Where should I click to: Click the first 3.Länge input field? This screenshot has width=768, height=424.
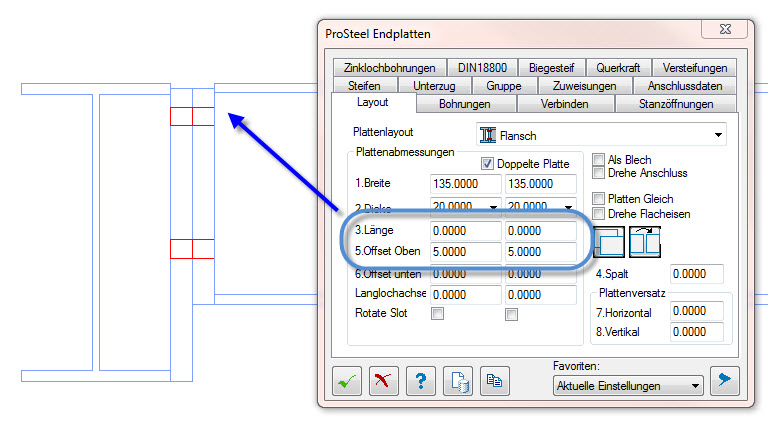point(466,231)
